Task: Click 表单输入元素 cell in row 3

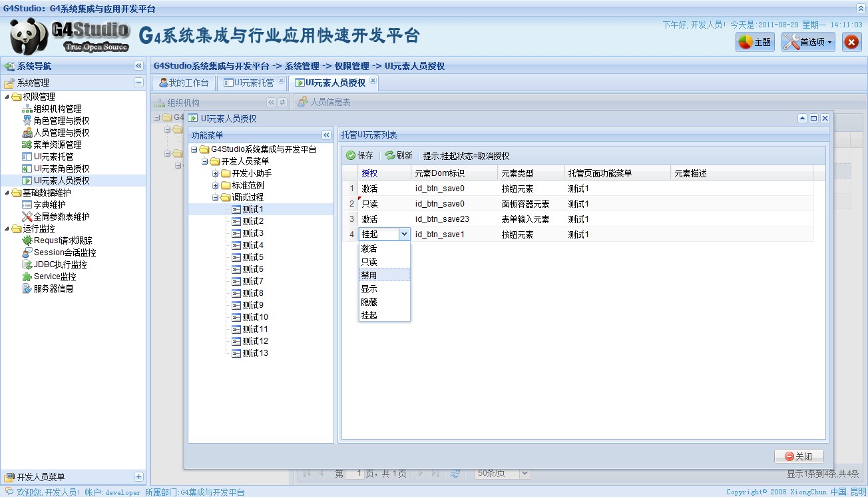Action: (x=531, y=219)
